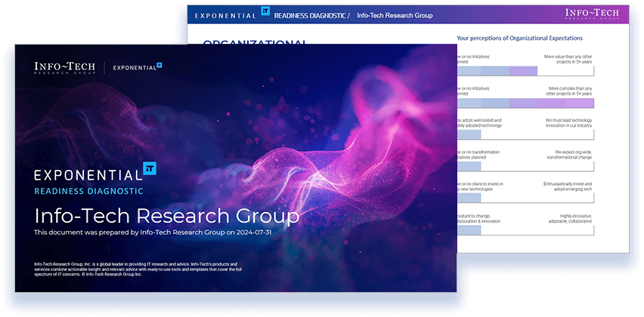Click the rating bar under 'We expect org-wide, transformational change'
Image resolution: width=644 pixels, height=317 pixels.
[525, 166]
